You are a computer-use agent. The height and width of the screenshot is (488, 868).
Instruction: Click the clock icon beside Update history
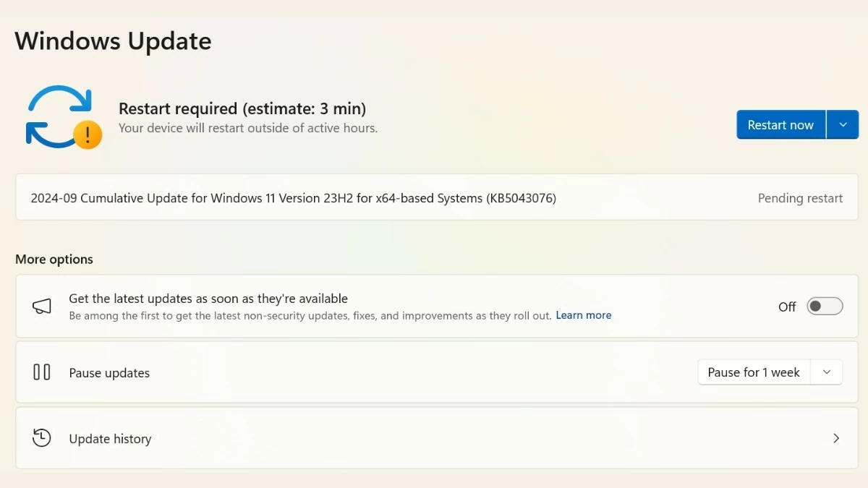[x=42, y=438]
